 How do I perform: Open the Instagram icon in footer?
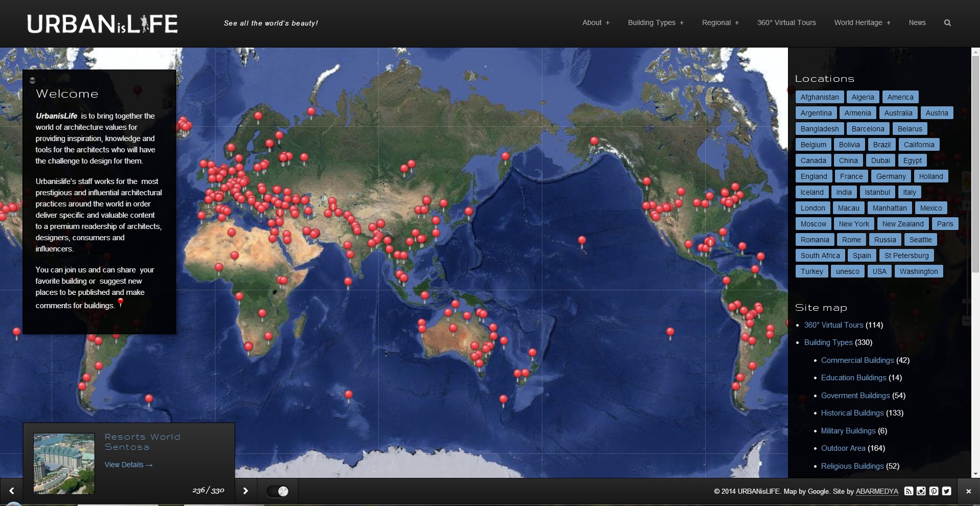(921, 491)
